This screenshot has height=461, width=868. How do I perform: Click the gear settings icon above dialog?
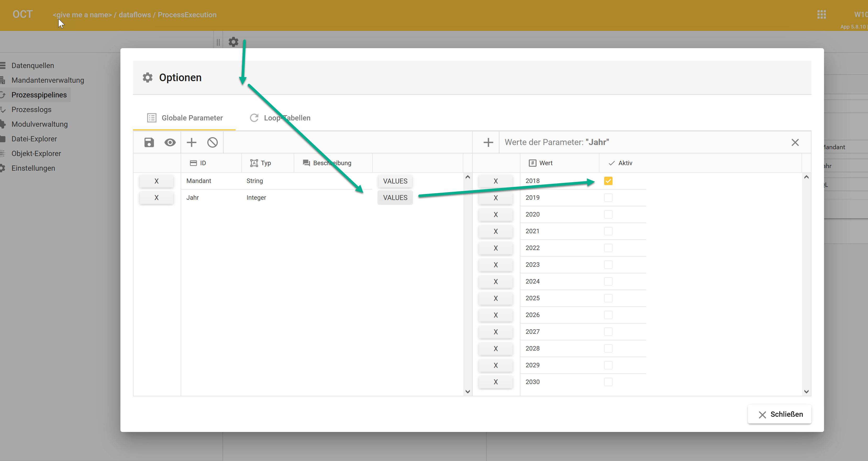(x=233, y=42)
